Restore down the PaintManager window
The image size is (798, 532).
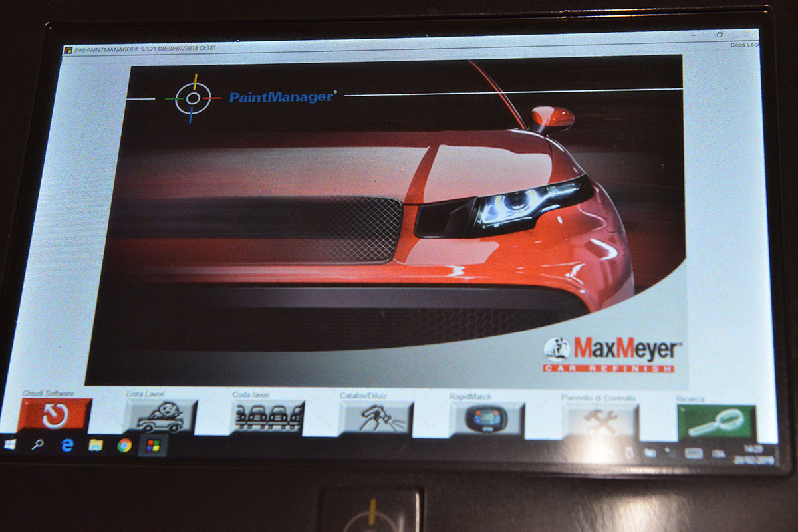tap(720, 34)
